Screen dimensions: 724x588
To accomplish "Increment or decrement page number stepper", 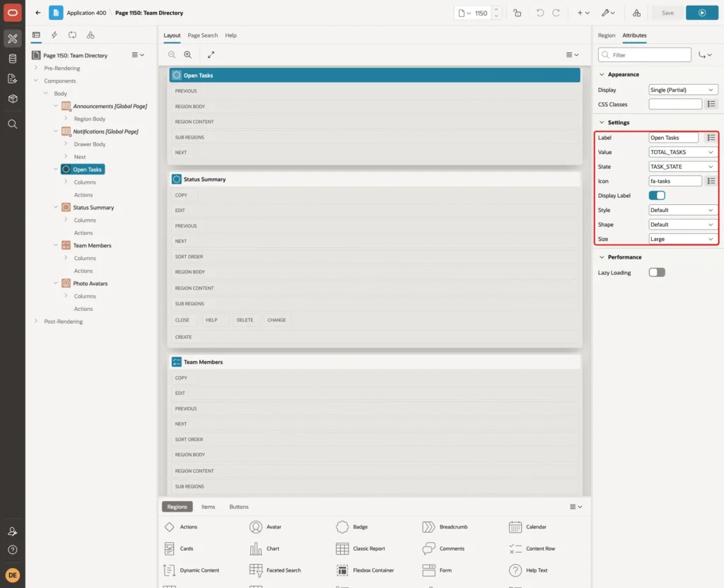I will pos(496,13).
